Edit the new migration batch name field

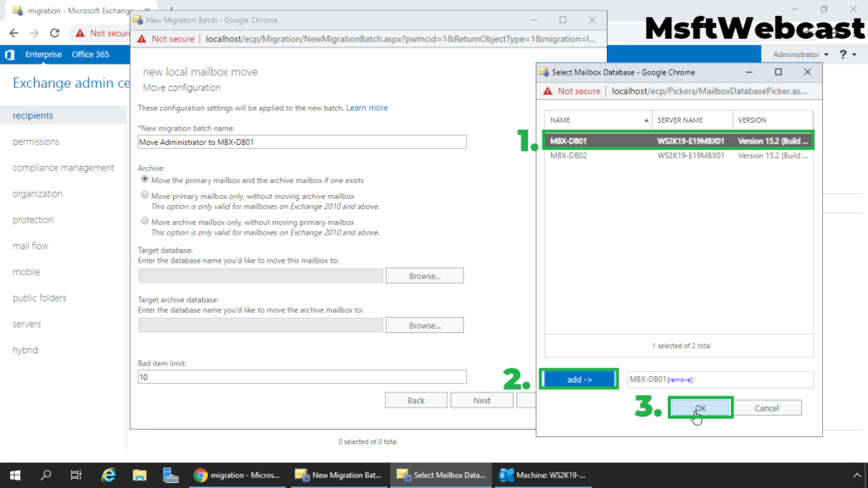tap(303, 142)
